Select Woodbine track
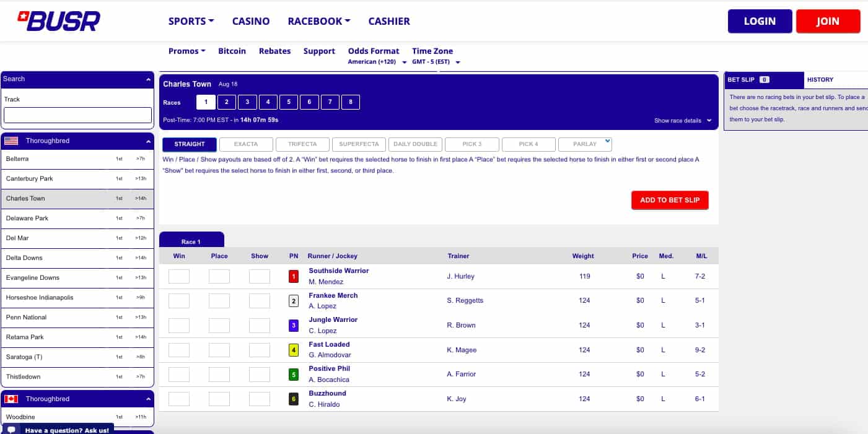 pyautogui.click(x=77, y=417)
